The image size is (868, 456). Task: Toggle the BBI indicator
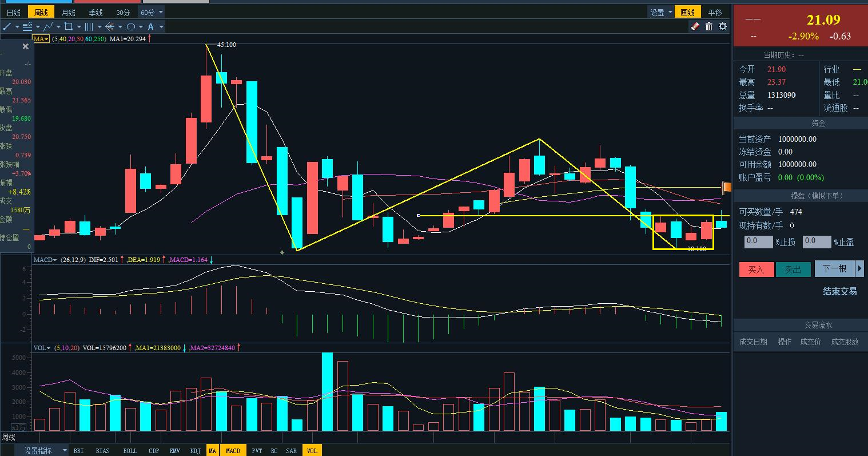tap(78, 451)
